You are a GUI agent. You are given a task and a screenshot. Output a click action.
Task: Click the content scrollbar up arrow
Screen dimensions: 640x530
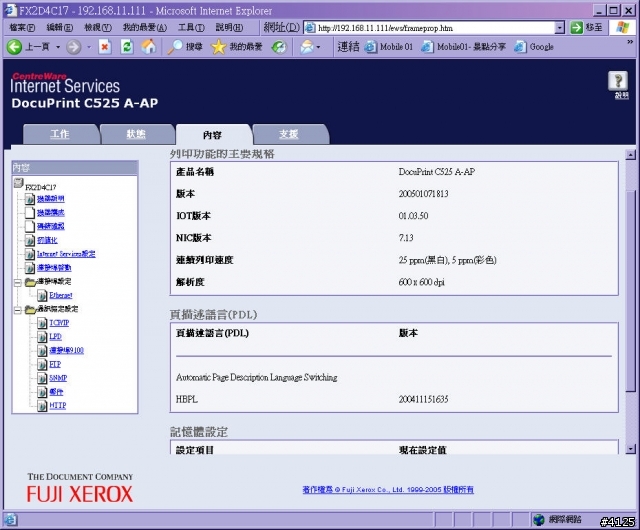tap(631, 155)
